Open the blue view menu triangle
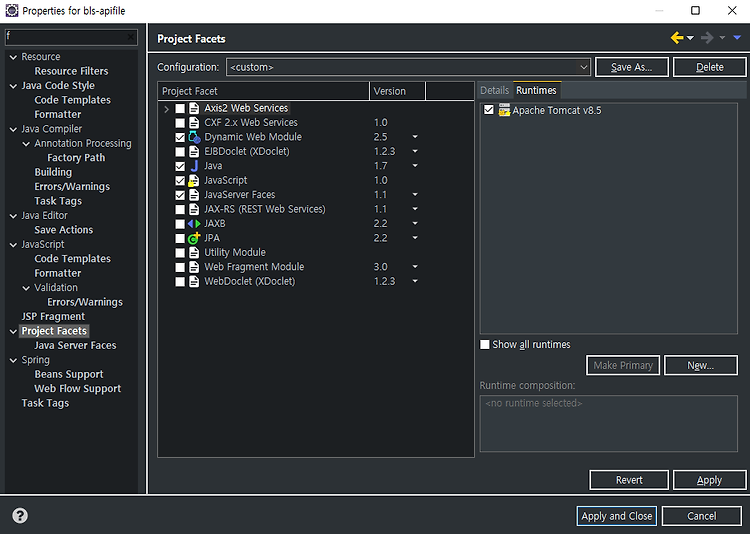 737,38
